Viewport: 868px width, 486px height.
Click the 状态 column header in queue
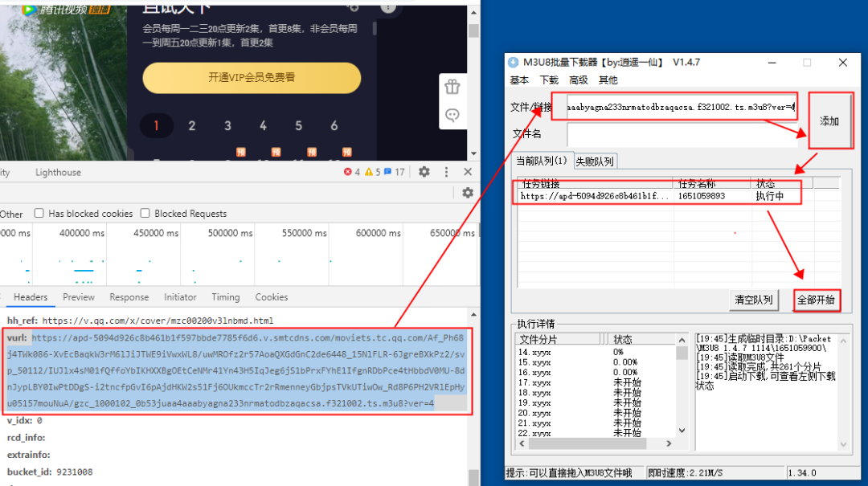(x=781, y=184)
